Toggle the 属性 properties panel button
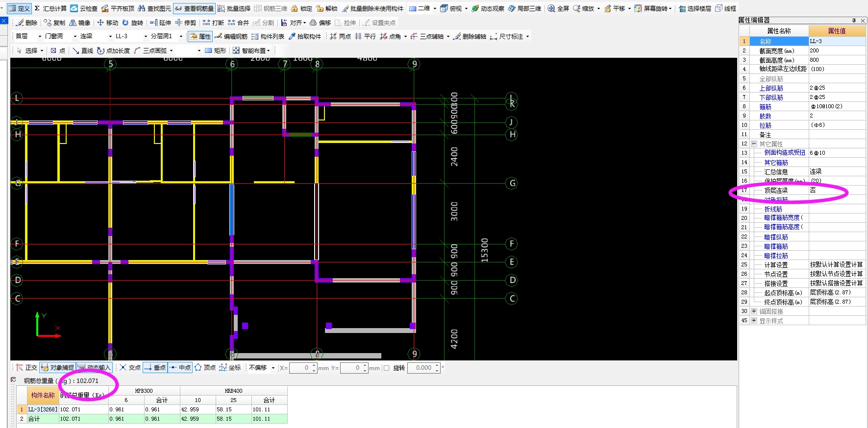This screenshot has width=868, height=428. (x=200, y=36)
